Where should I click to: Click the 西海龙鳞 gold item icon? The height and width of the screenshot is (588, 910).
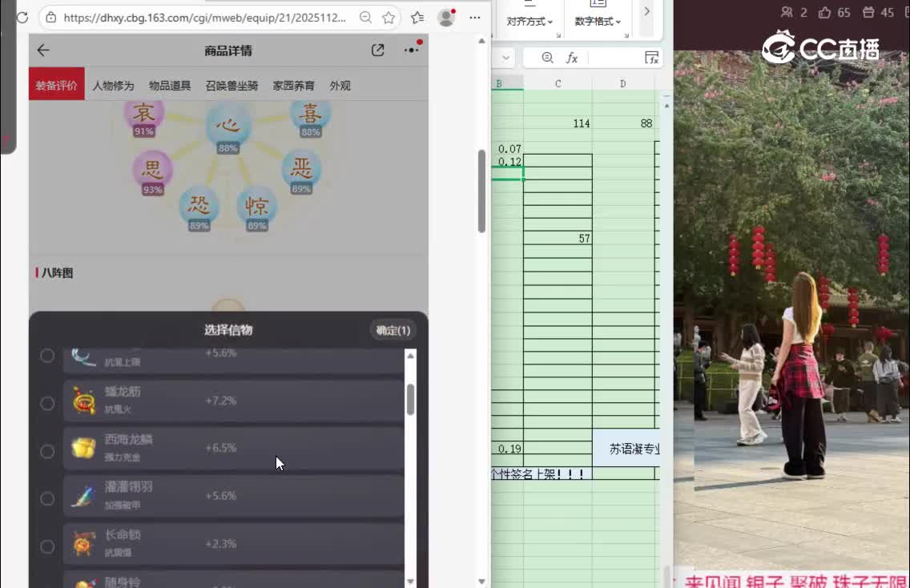point(83,449)
